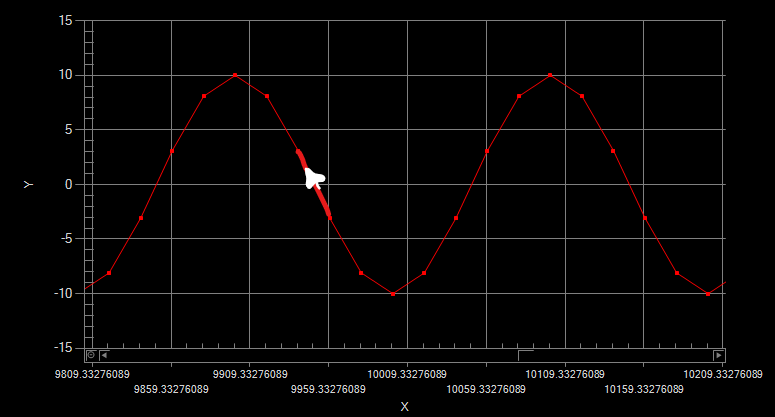Click the Y-axis value -10
Image resolution: width=775 pixels, height=417 pixels.
63,293
